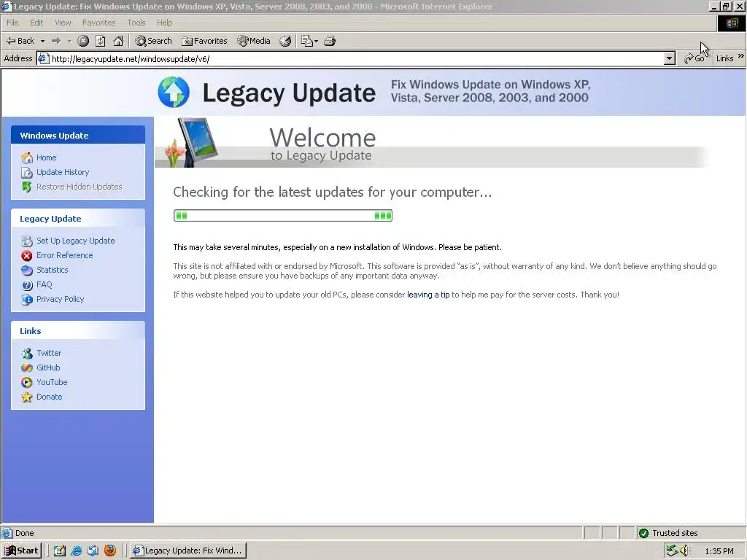The width and height of the screenshot is (747, 560).
Task: Click the Restore Hidden Updates icon
Action: point(27,187)
